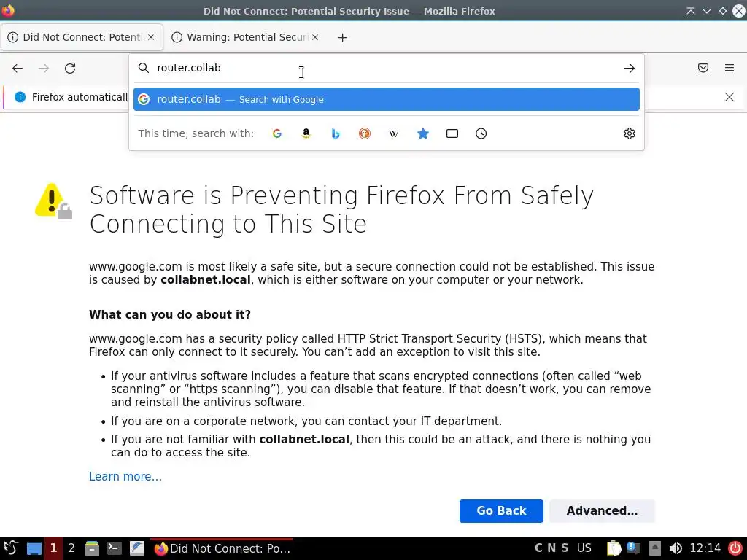The image size is (747, 560).
Task: Open the Learn more… link
Action: click(x=125, y=477)
